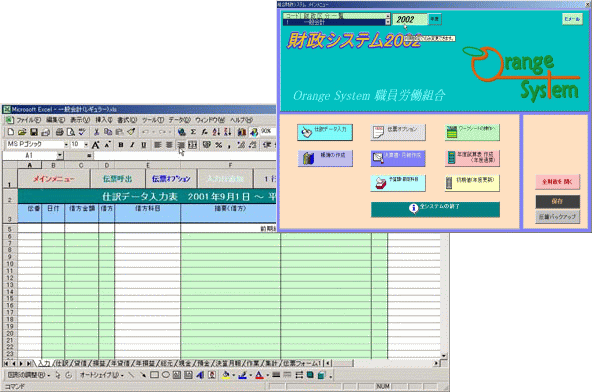The height and width of the screenshot is (392, 592).
Task: Click the 2002 year input field
Action: click(x=410, y=19)
